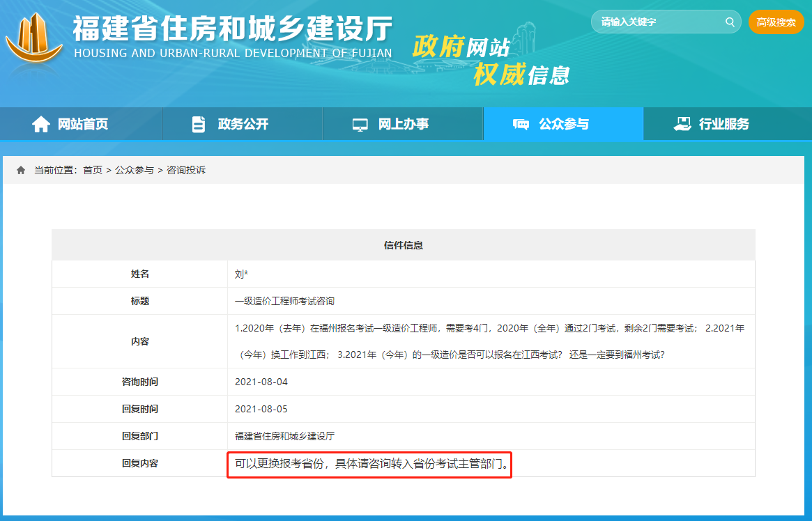Viewport: 812px width, 521px height.
Task: Click the small home icon in the breadcrumb bar
Action: point(20,169)
